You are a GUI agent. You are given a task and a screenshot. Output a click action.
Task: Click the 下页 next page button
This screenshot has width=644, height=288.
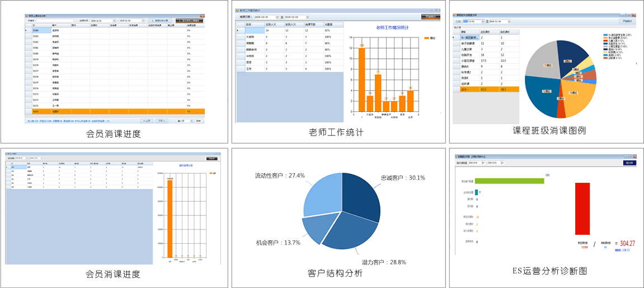(x=161, y=120)
